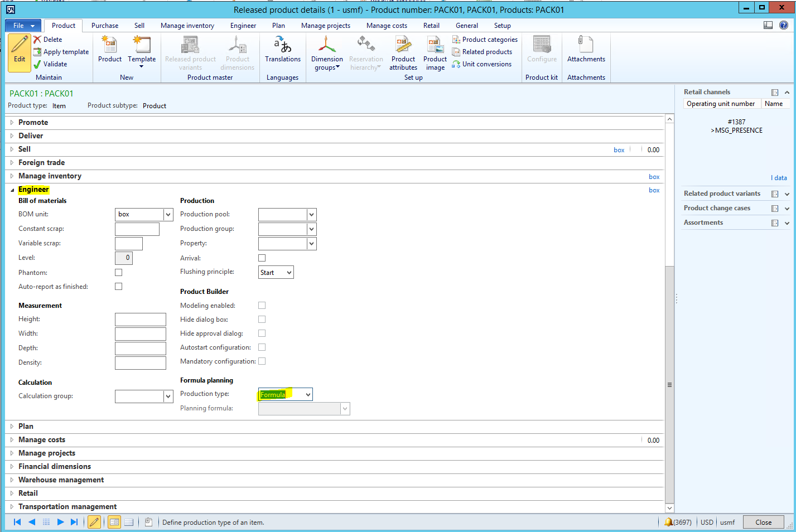796x532 pixels.
Task: Open Product image setup
Action: pos(435,46)
